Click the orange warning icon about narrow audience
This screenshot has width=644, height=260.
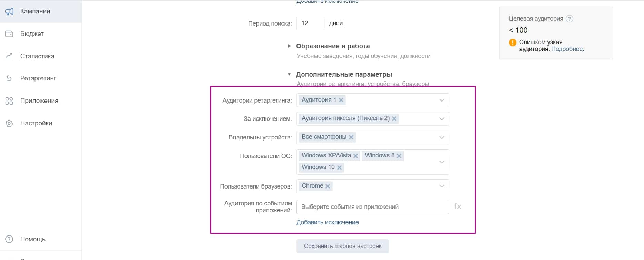click(x=512, y=42)
